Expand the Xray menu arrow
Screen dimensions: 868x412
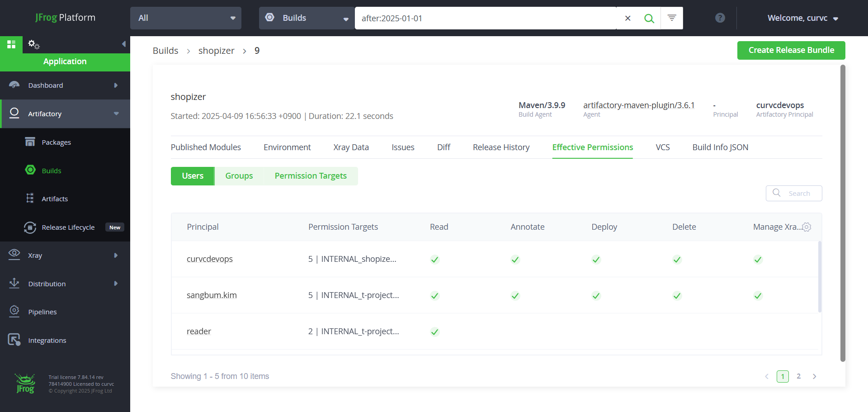click(116, 255)
